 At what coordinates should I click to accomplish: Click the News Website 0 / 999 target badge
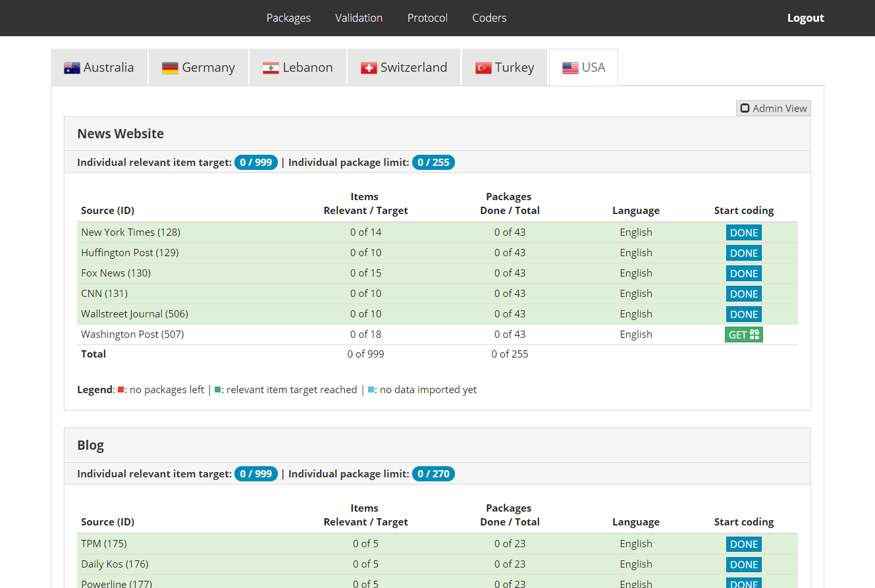(256, 162)
